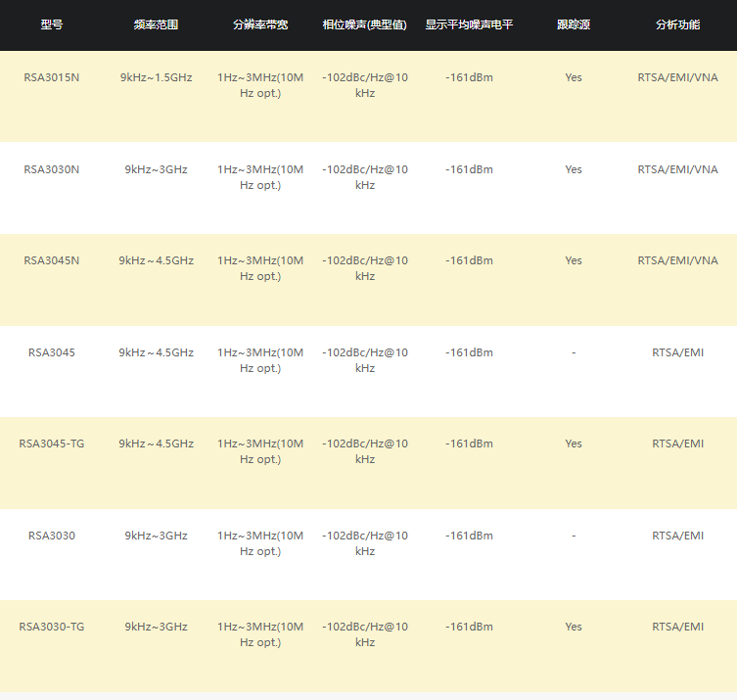
Task: Click the 频率范围 column header
Action: (157, 24)
